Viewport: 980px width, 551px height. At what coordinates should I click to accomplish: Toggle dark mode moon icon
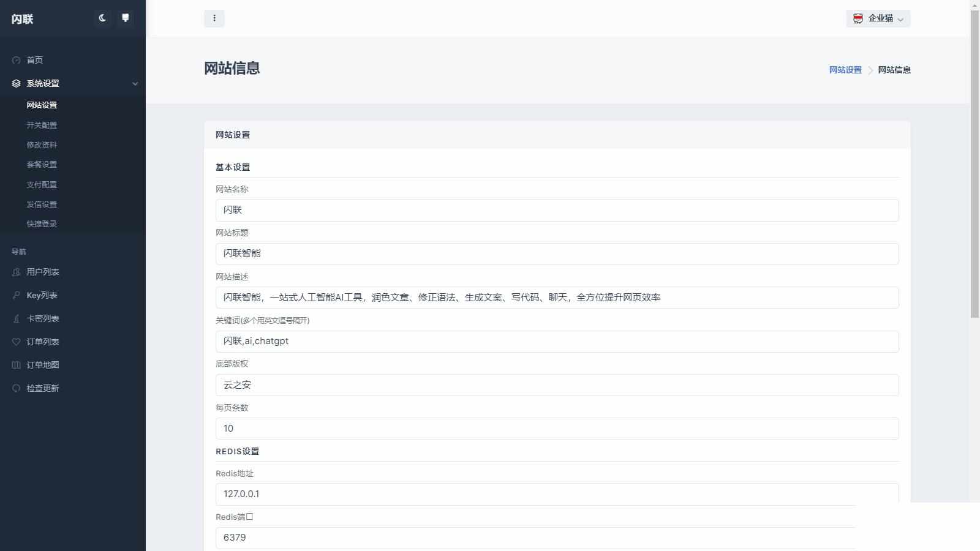[x=102, y=18]
